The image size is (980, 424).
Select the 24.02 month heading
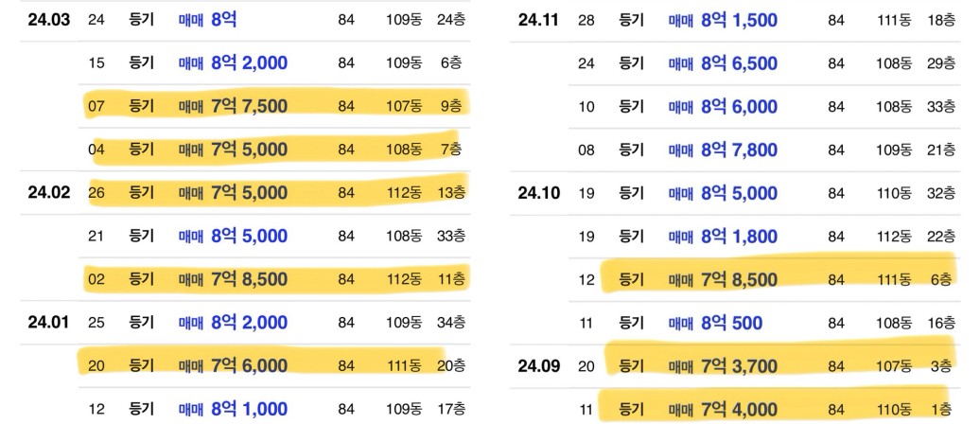point(49,193)
